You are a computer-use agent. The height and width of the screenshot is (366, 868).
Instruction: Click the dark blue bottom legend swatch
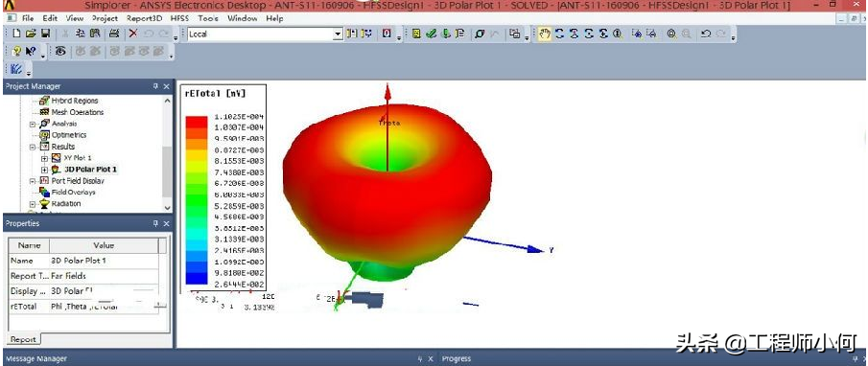[x=196, y=279]
